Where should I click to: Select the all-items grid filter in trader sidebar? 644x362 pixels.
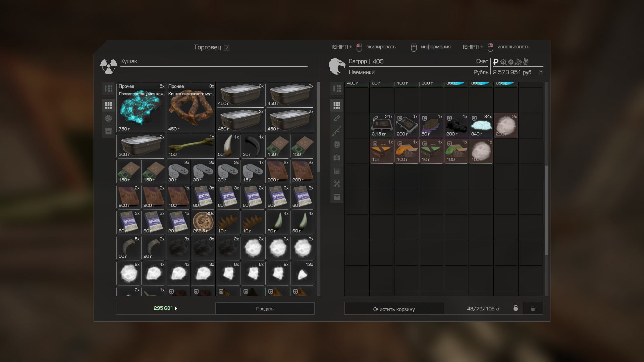pos(108,105)
